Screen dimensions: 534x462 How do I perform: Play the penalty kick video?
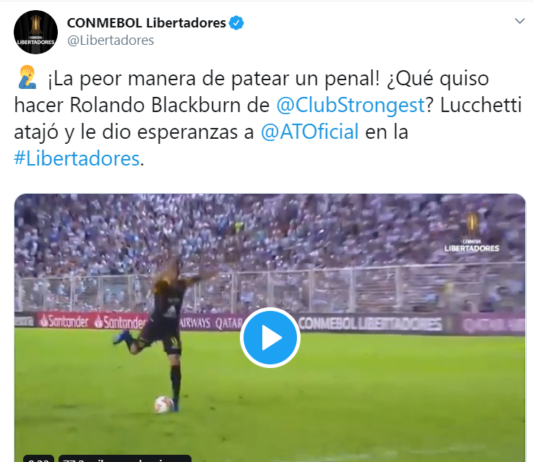pos(270,337)
